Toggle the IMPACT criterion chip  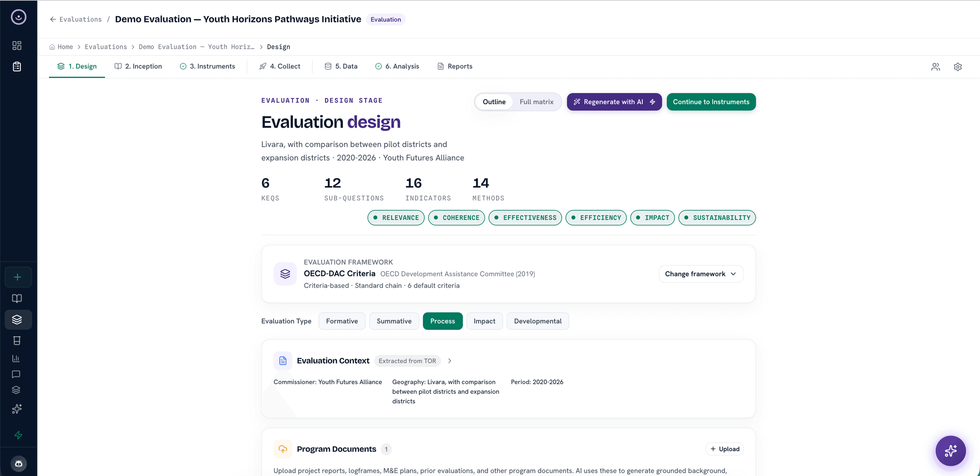(653, 218)
